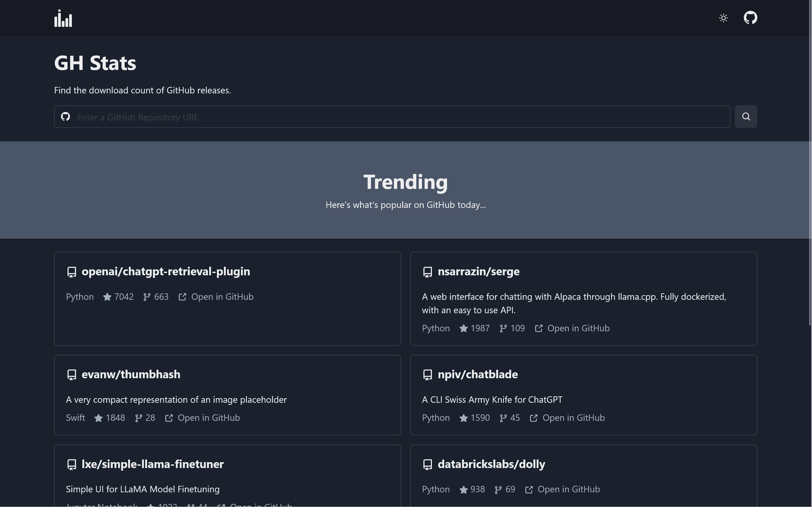The image size is (812, 507).
Task: Open the GitHub page via top-right GitHub icon
Action: point(751,18)
